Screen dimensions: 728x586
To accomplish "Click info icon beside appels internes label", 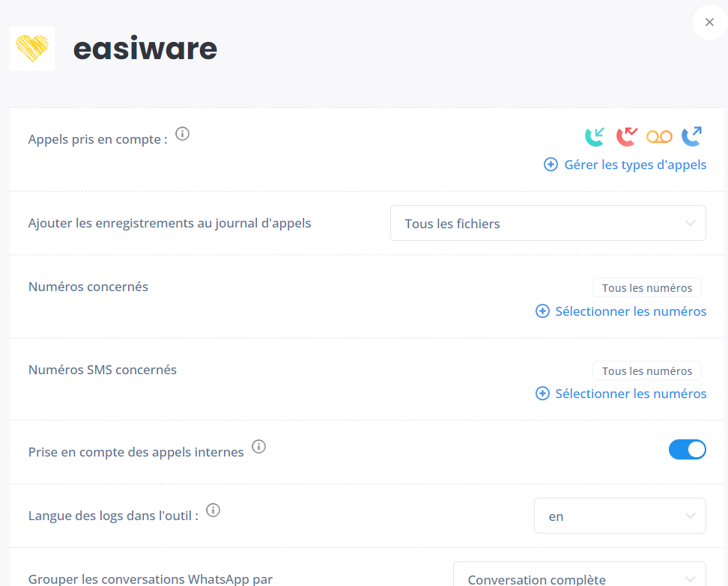I will click(x=258, y=446).
